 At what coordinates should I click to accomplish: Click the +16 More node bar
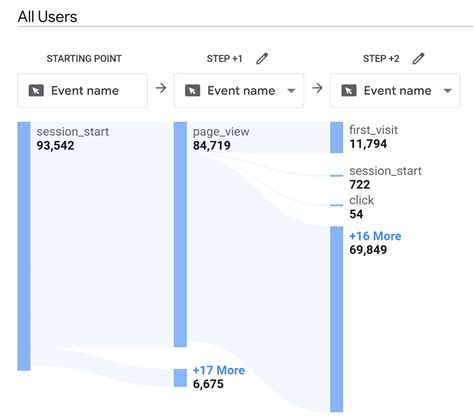337,319
